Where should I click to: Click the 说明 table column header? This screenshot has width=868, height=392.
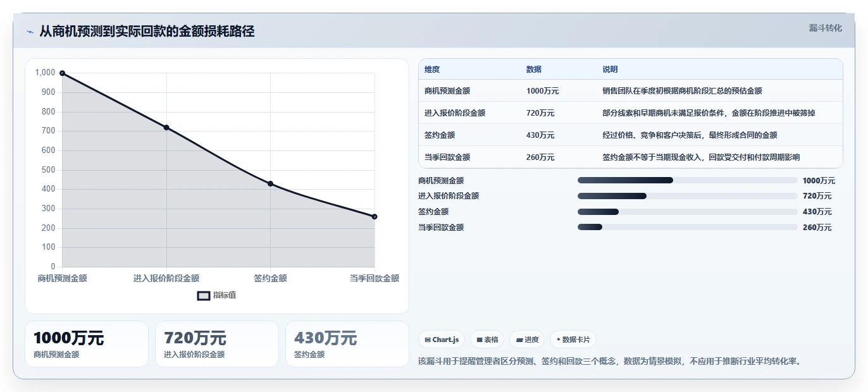click(610, 70)
